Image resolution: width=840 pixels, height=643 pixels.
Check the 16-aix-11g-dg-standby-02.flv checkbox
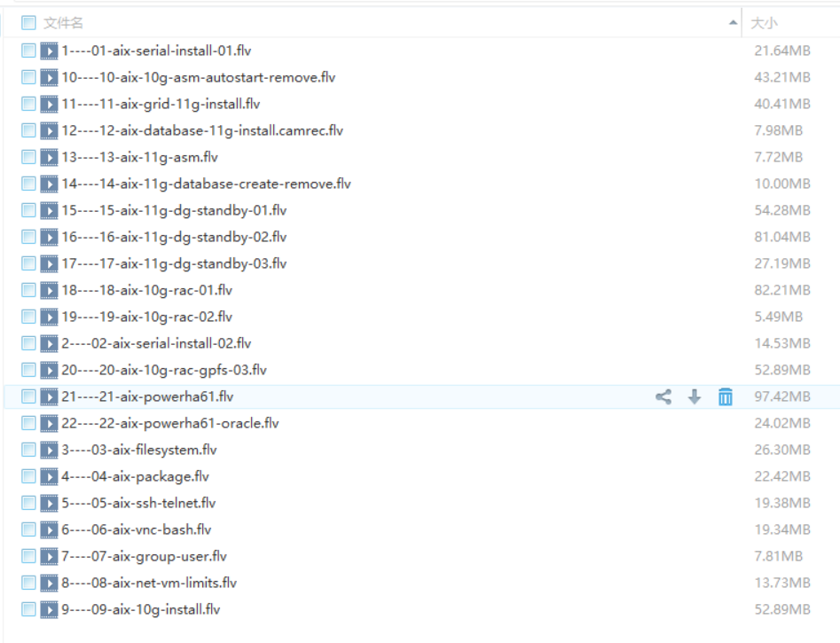tap(28, 238)
